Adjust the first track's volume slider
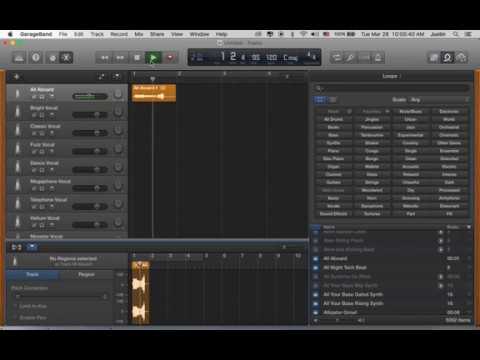The height and width of the screenshot is (360, 480). pyautogui.click(x=90, y=97)
